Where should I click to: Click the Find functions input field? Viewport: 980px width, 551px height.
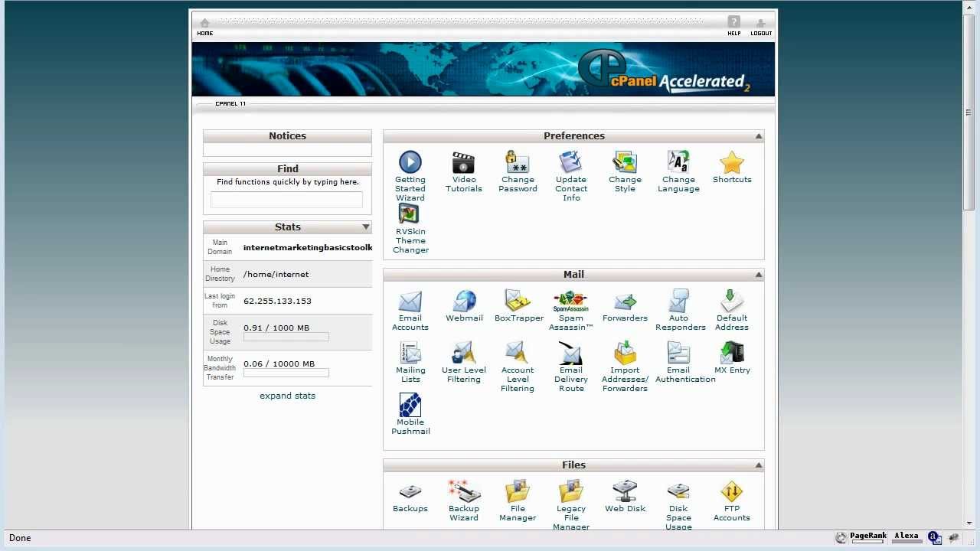point(286,200)
